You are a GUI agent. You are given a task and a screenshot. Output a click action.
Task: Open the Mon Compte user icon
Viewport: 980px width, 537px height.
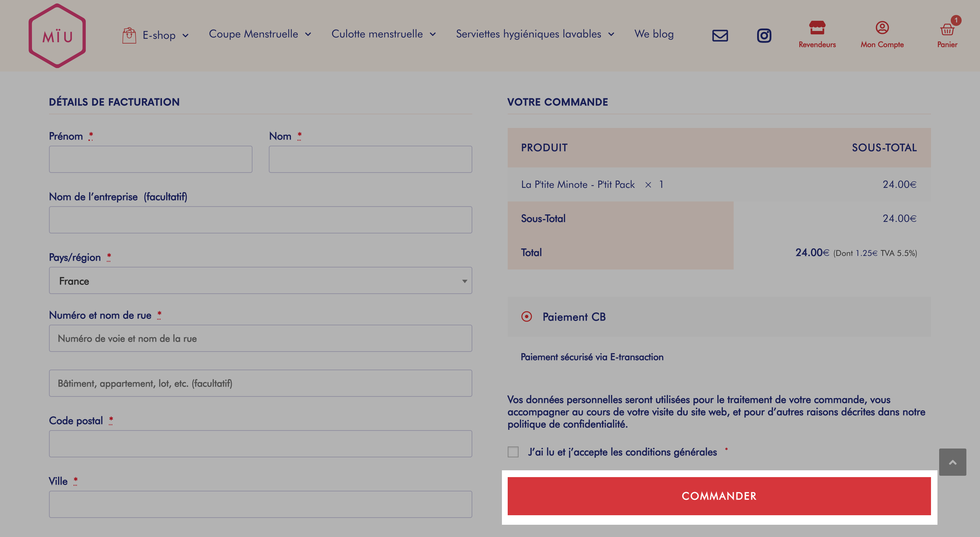pyautogui.click(x=882, y=28)
